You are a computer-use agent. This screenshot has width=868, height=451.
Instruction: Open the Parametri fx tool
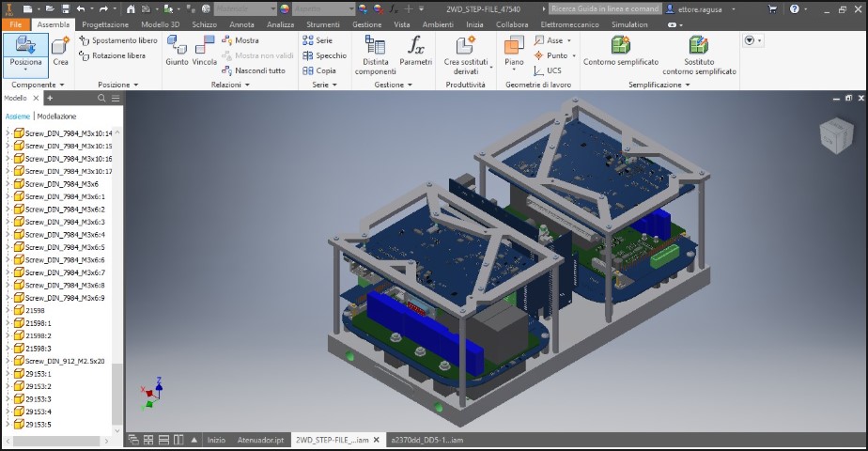(415, 50)
